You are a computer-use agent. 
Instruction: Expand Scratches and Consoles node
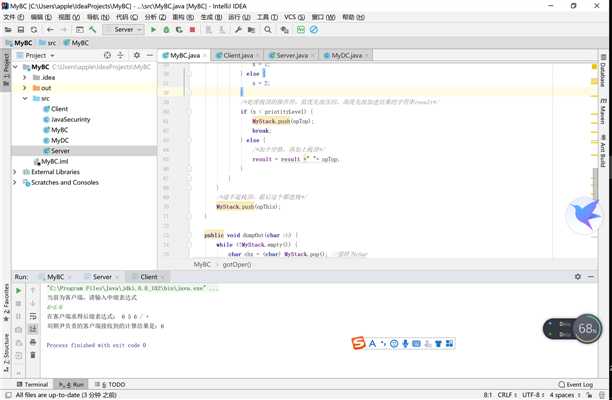[x=15, y=183]
